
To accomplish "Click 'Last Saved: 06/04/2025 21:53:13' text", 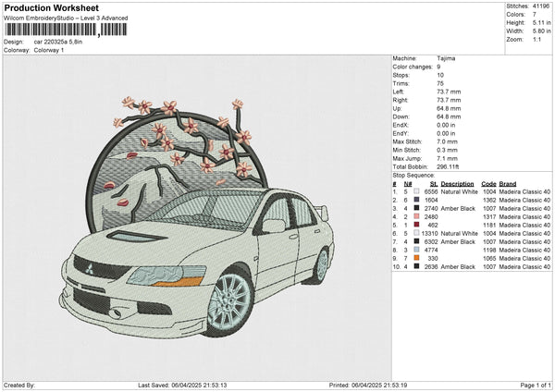I will click(182, 385).
